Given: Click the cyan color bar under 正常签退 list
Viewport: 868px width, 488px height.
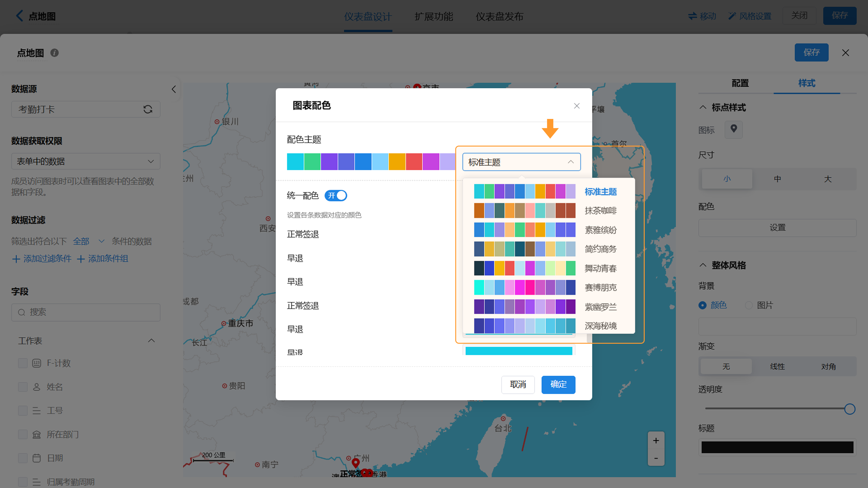Looking at the screenshot, I should point(519,351).
